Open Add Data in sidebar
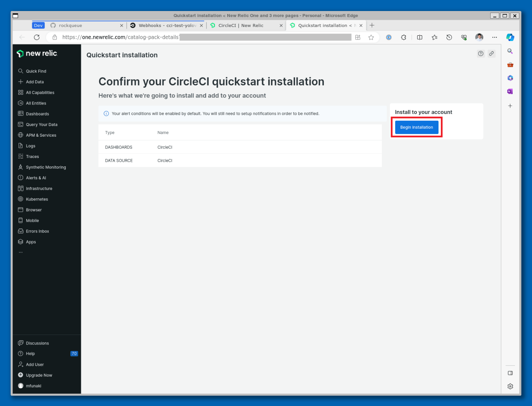This screenshot has width=532, height=406. (x=35, y=82)
